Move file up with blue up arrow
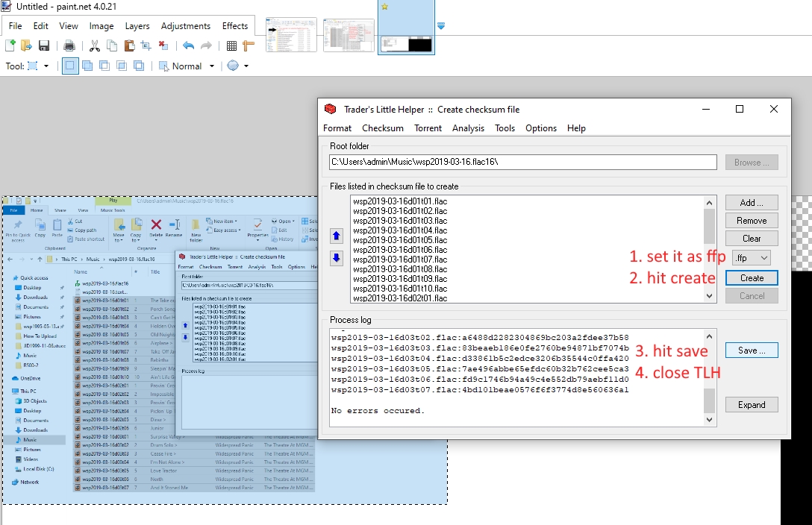 (337, 236)
